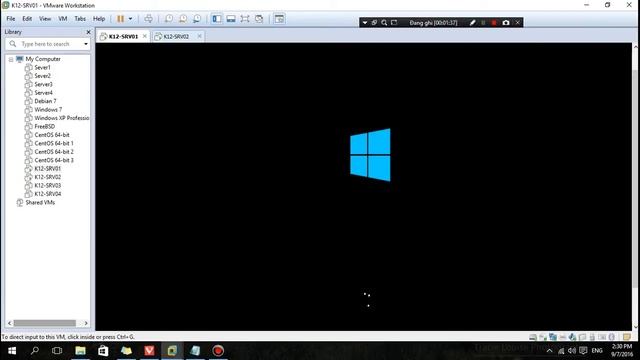Select Server3 in the library

pos(43,84)
